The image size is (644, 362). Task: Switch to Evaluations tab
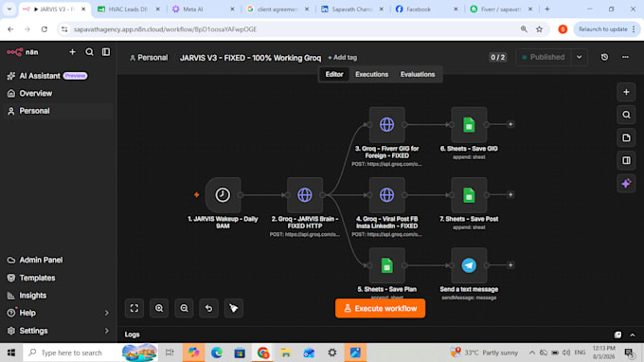click(418, 74)
